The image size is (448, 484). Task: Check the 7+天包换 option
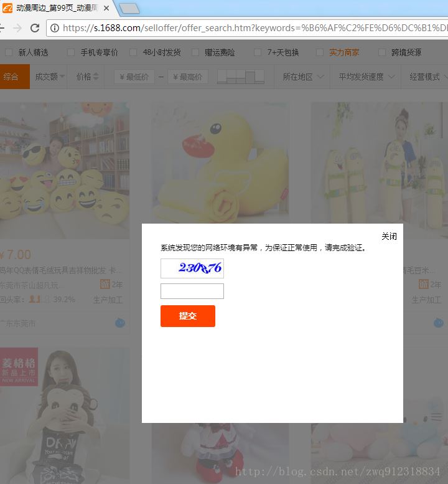[258, 52]
